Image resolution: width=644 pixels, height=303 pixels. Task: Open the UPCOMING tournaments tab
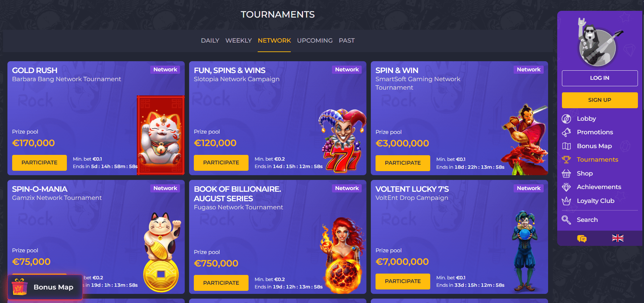click(x=315, y=41)
